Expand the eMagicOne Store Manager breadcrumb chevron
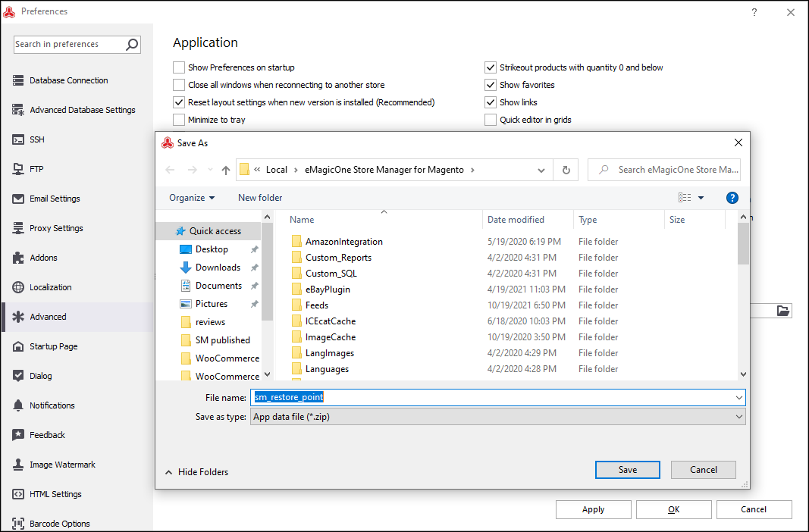Screen dimensions: 809x532 tap(472, 170)
